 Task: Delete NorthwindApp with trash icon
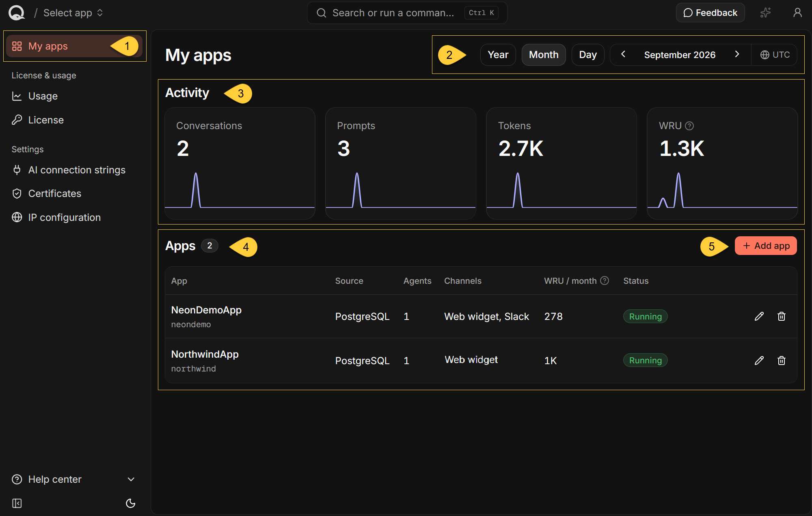pyautogui.click(x=782, y=361)
